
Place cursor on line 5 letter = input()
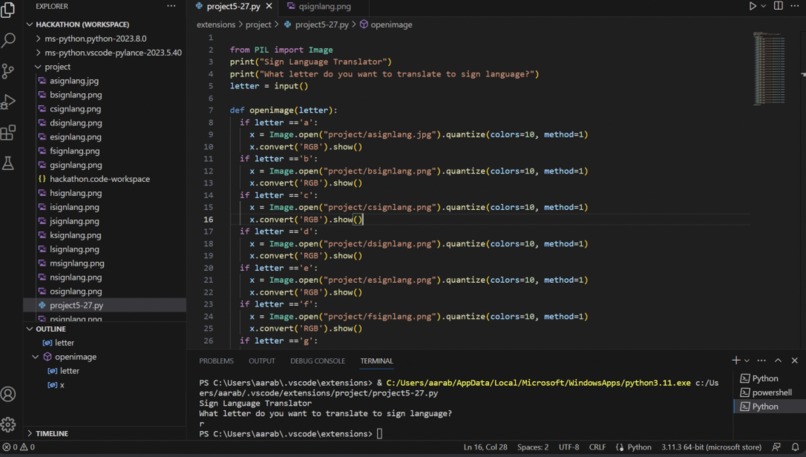tap(269, 86)
